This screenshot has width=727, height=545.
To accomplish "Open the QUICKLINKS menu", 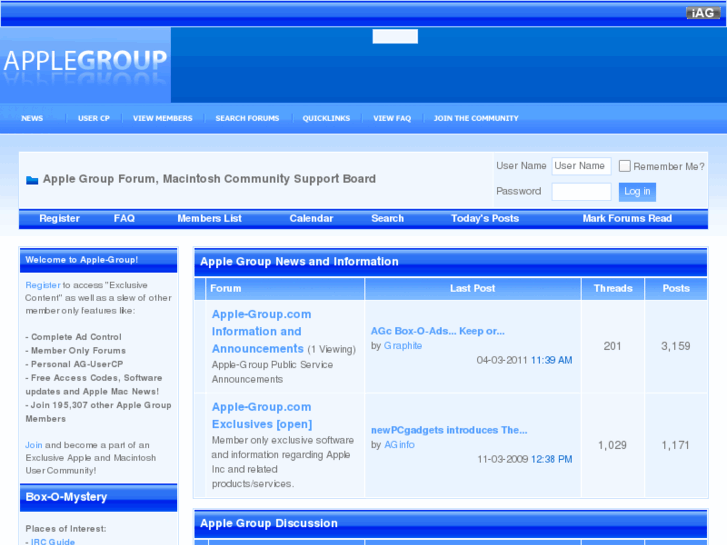I will pyautogui.click(x=326, y=118).
